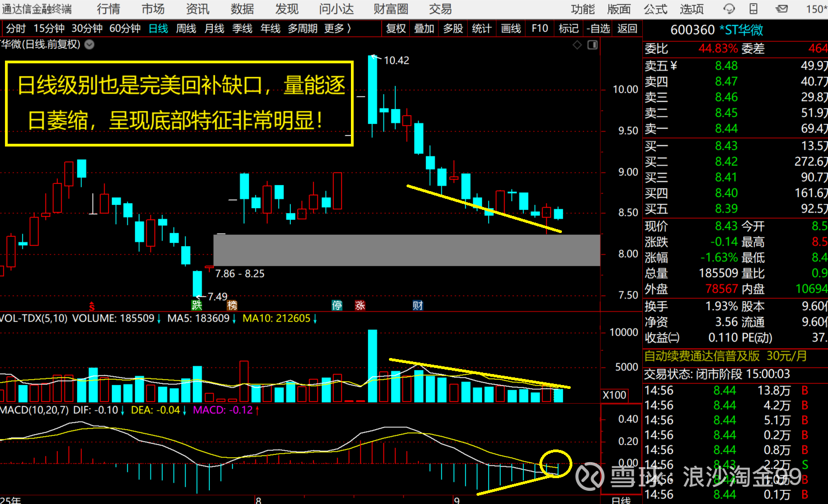
Task: Open the F10 company info button
Action: pos(540,28)
